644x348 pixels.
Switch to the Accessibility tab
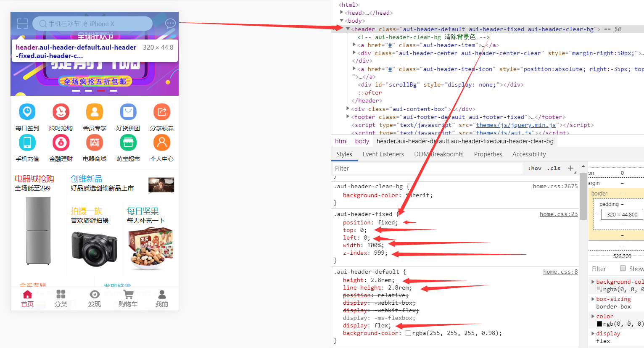(x=529, y=154)
